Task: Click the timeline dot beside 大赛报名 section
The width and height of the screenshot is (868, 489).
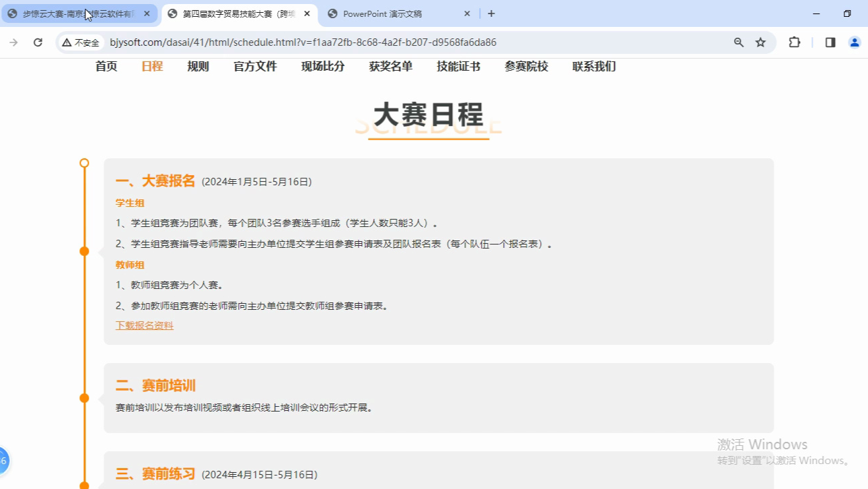Action: [84, 251]
